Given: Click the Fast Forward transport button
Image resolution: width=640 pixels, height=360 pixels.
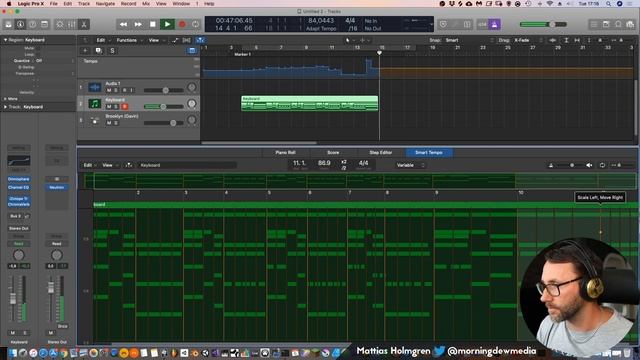Looking at the screenshot, I should [x=138, y=24].
